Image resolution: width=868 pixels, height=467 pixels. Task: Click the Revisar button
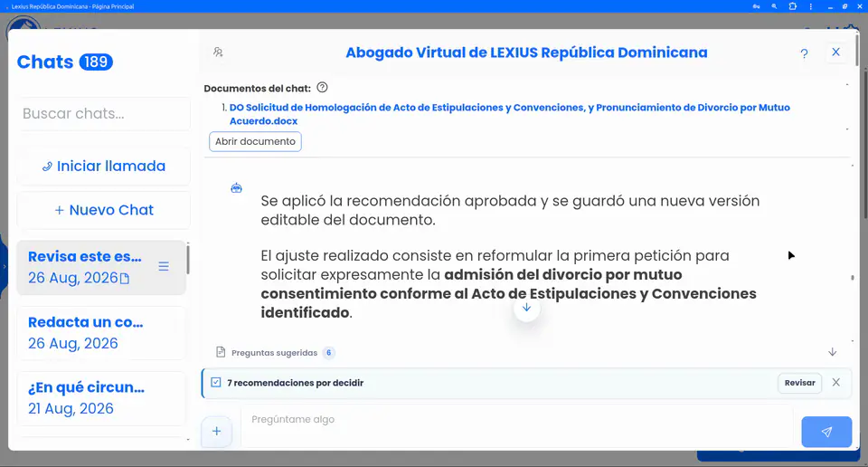click(799, 383)
